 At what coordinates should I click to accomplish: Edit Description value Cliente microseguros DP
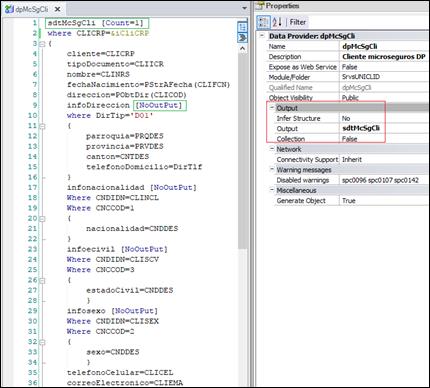tap(384, 57)
